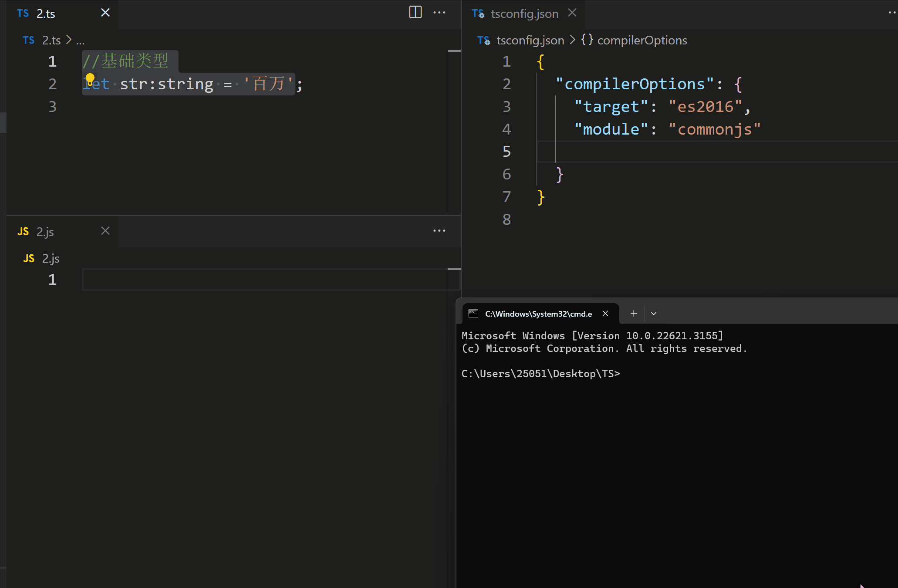
Task: Click + to open a new terminal tab
Action: click(633, 313)
